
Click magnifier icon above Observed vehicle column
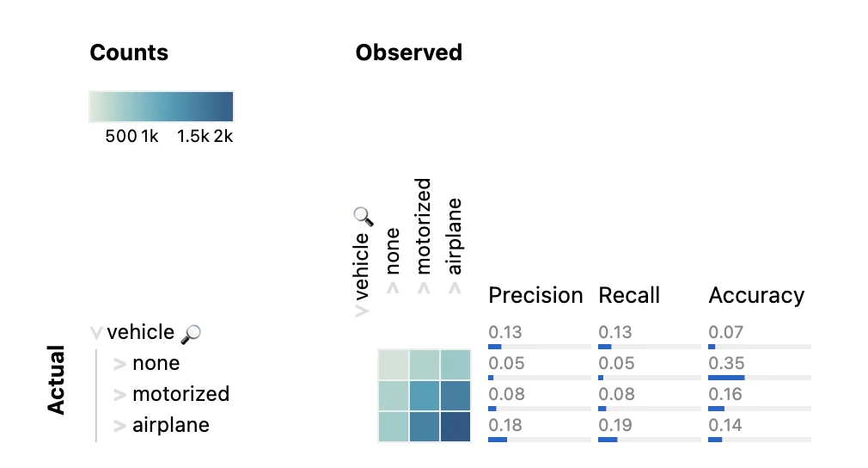[x=364, y=217]
